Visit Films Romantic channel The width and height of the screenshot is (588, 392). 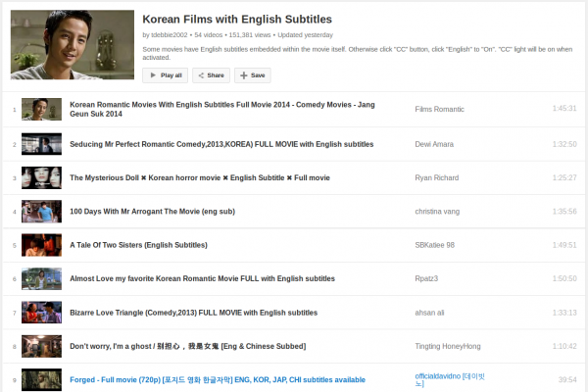tap(440, 109)
